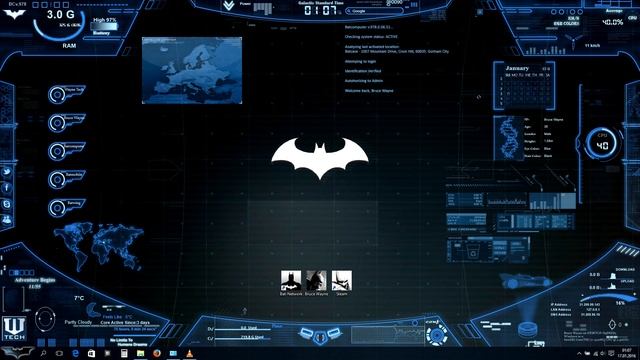Open Calculator from the taskbar
Image resolution: width=640 pixels, height=360 pixels.
[x=124, y=353]
